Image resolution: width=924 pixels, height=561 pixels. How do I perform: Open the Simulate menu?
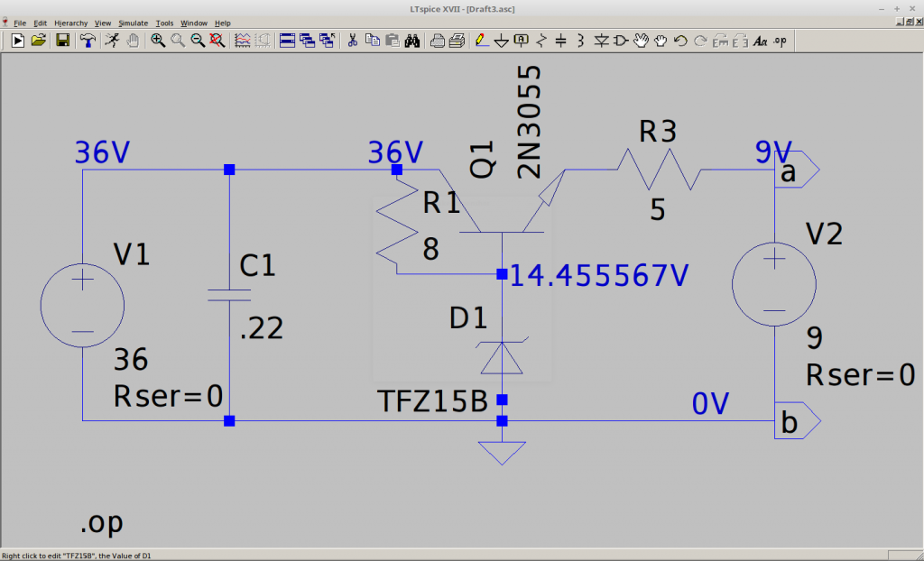pos(133,23)
